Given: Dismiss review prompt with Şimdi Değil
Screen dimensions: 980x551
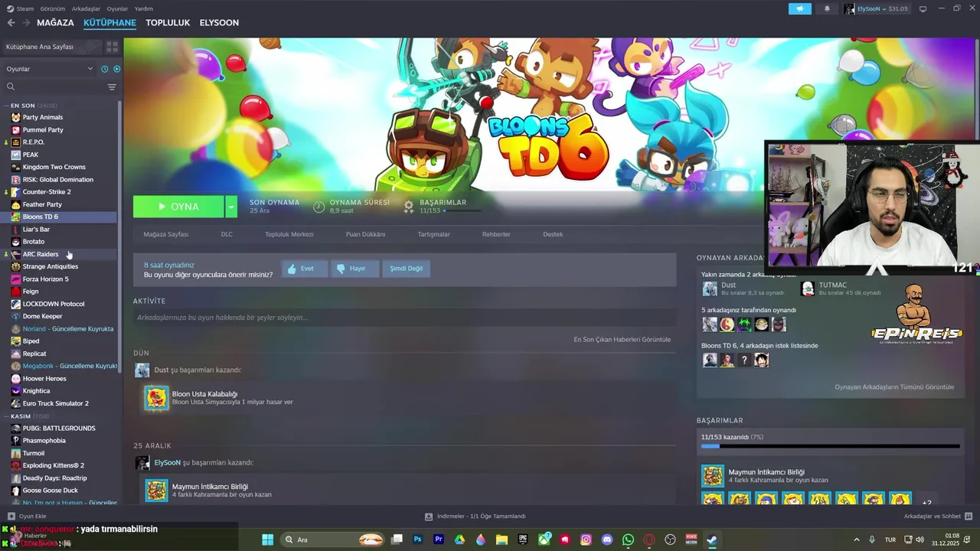Looking at the screenshot, I should 406,269.
